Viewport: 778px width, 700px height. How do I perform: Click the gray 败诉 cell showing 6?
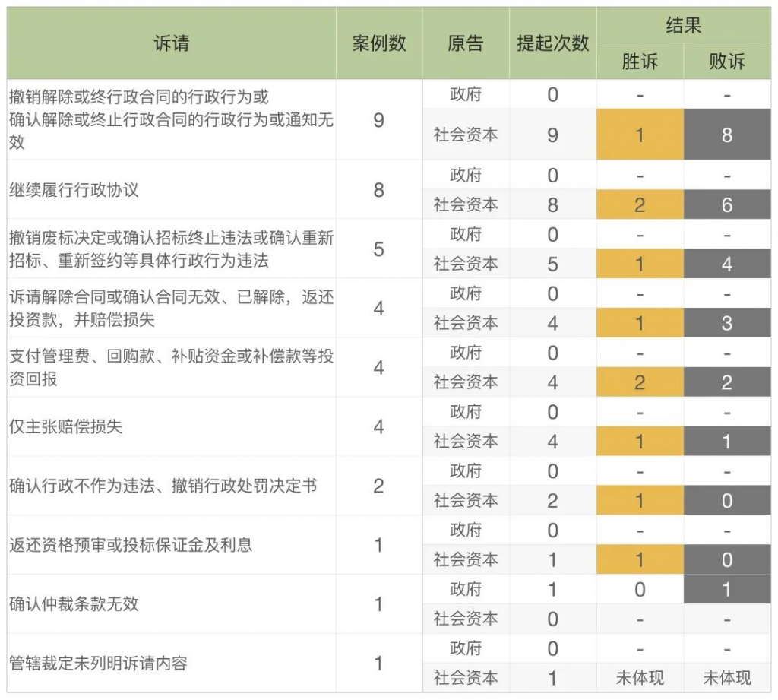coord(727,204)
